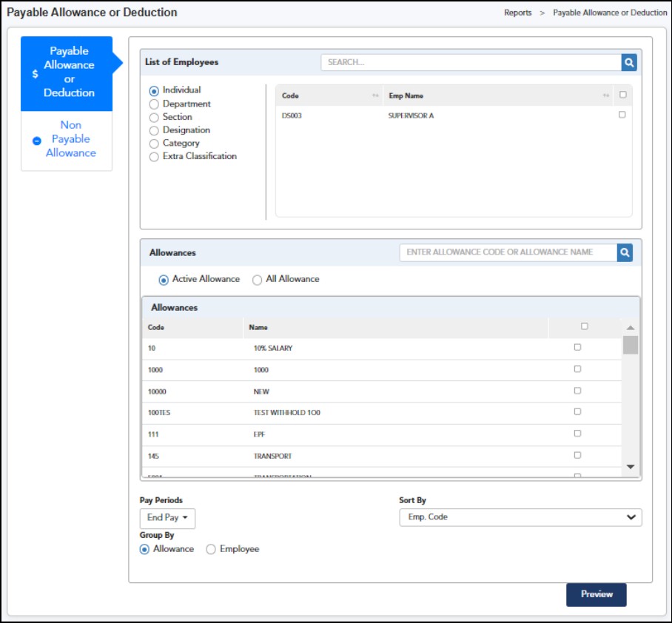The image size is (672, 623).
Task: Go to Reports breadcrumb link
Action: [x=517, y=13]
